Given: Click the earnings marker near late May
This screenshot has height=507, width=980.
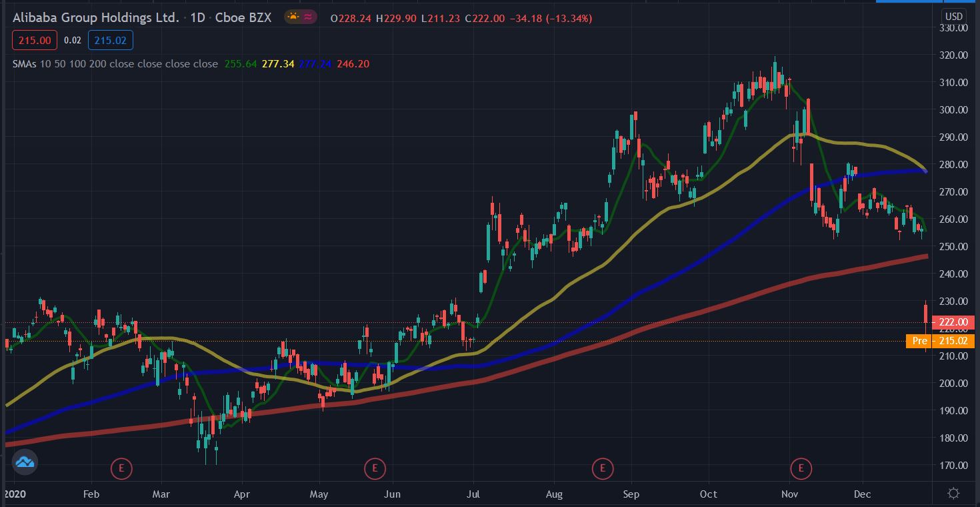Looking at the screenshot, I should (x=375, y=469).
